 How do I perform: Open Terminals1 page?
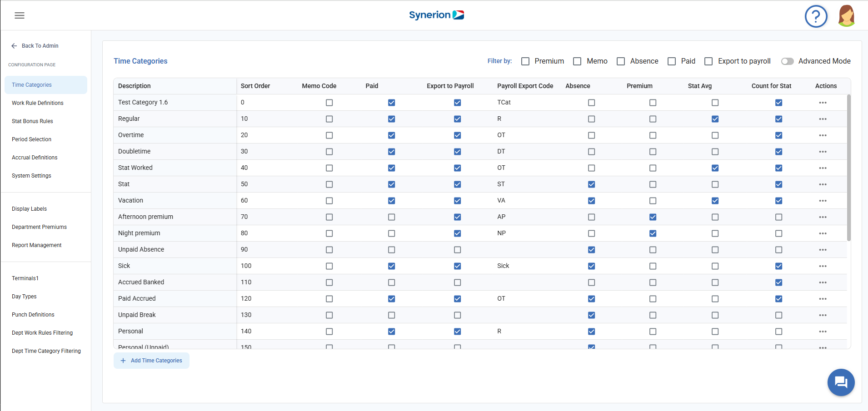click(25, 278)
